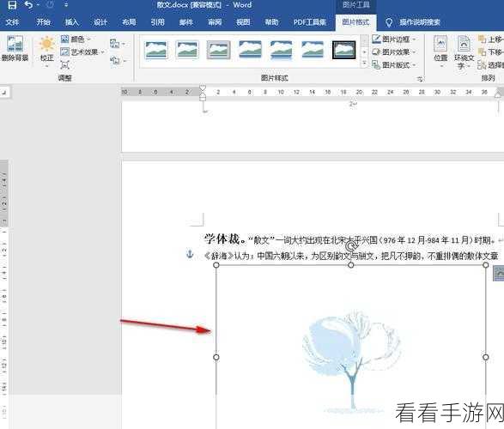
Task: Open the 文件 menu tab
Action: (12, 22)
